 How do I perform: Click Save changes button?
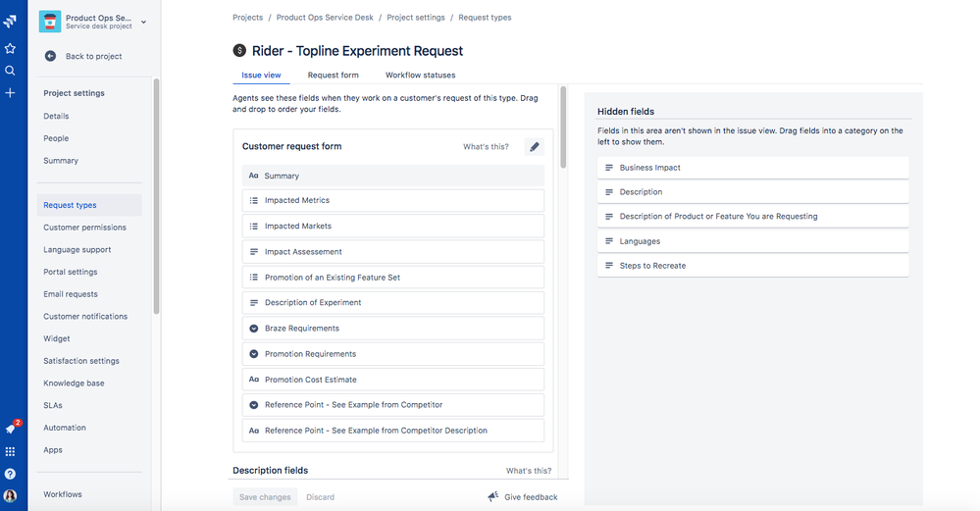[x=265, y=497]
